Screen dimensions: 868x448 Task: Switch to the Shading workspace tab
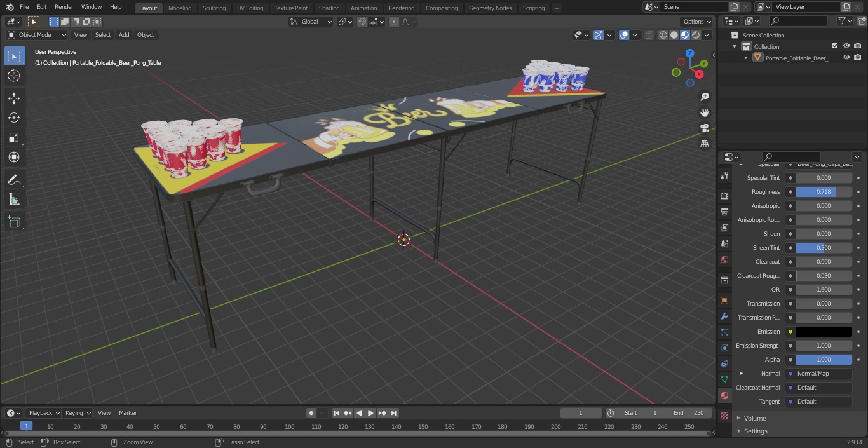point(329,8)
